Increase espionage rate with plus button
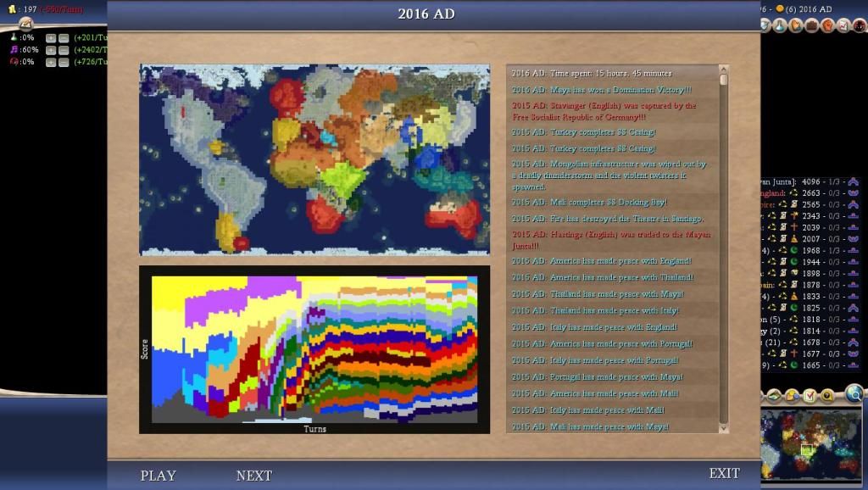 pos(51,62)
